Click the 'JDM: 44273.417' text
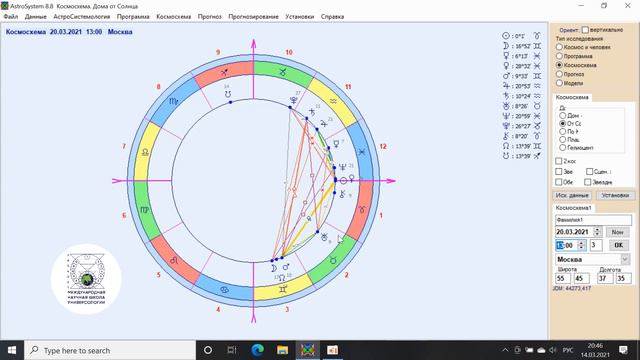 pos(571,288)
